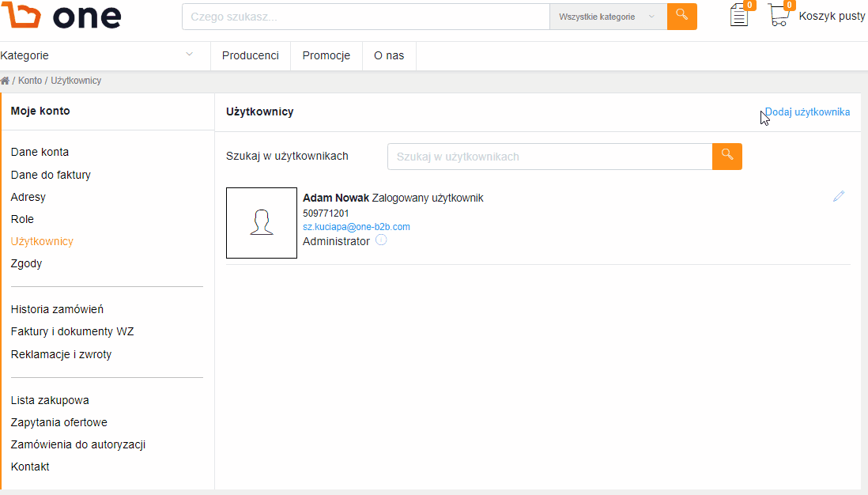Open Reklamacje i zwroty in the sidebar
Screen dimensions: 868x495
[x=62, y=354]
